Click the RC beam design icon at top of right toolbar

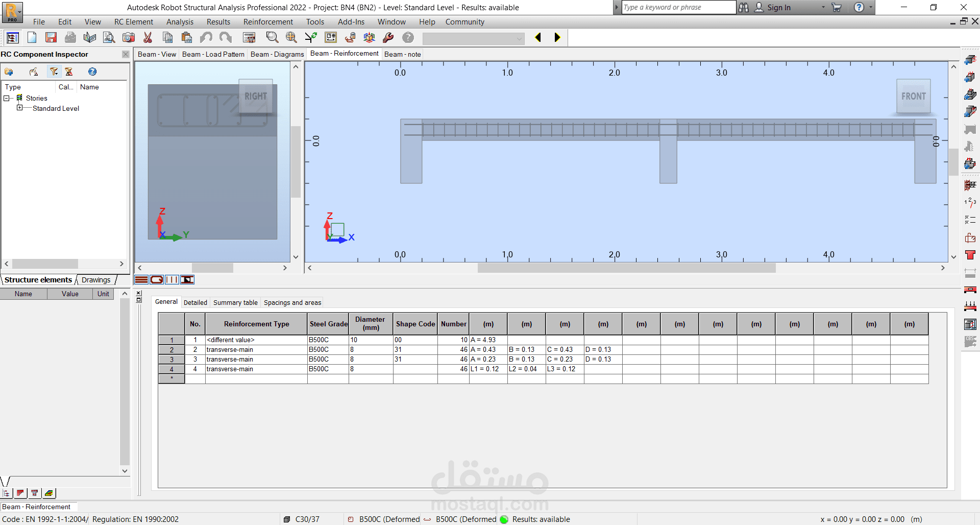[x=970, y=60]
